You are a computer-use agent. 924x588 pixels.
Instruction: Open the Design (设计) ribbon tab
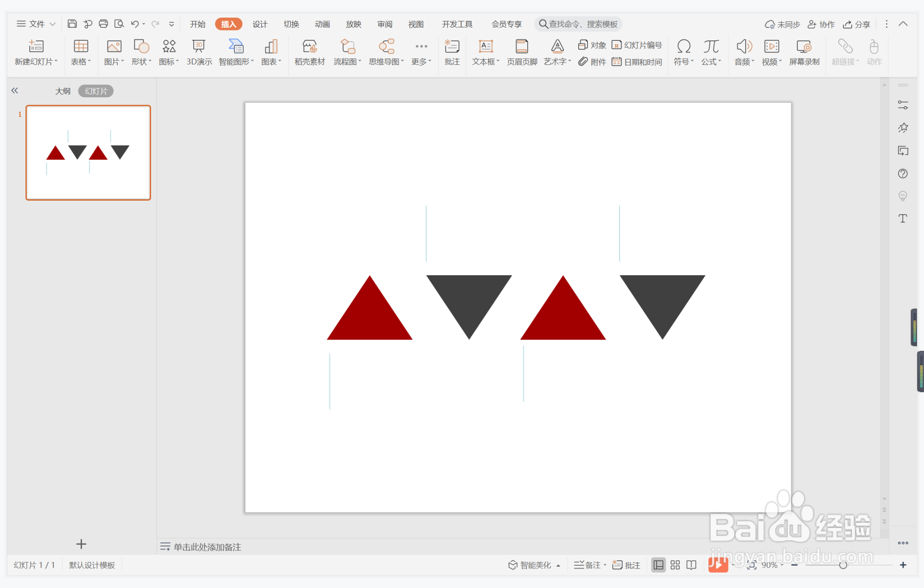259,24
